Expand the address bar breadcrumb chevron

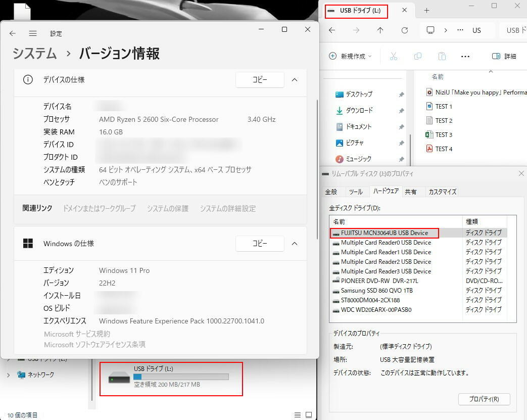coord(446,30)
